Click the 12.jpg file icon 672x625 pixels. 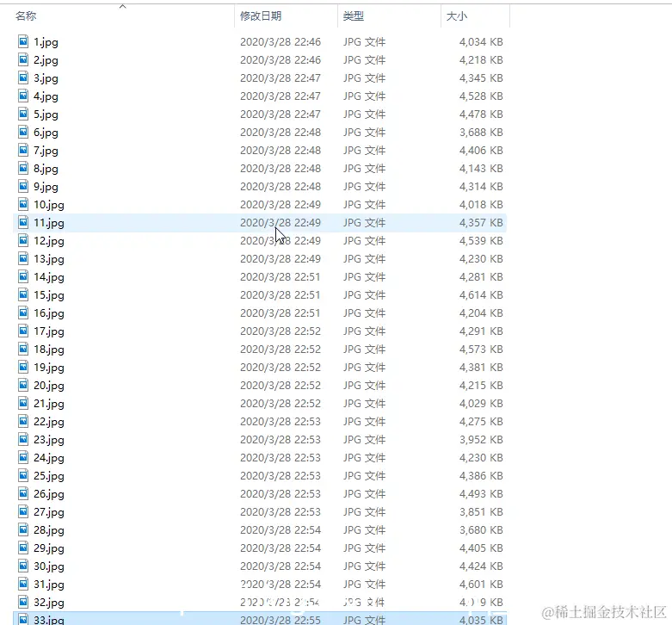click(23, 240)
